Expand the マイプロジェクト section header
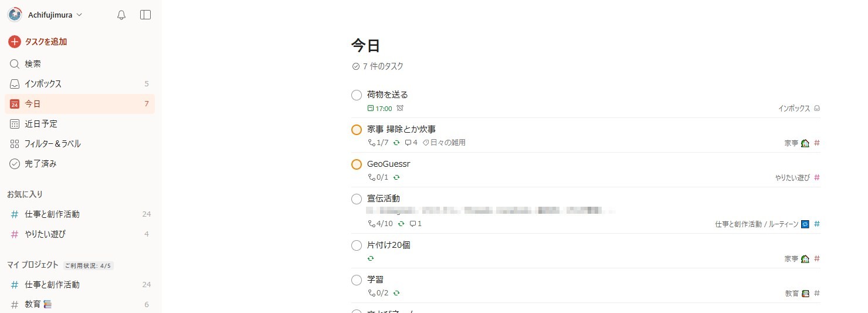The height and width of the screenshot is (313, 868). coord(33,265)
